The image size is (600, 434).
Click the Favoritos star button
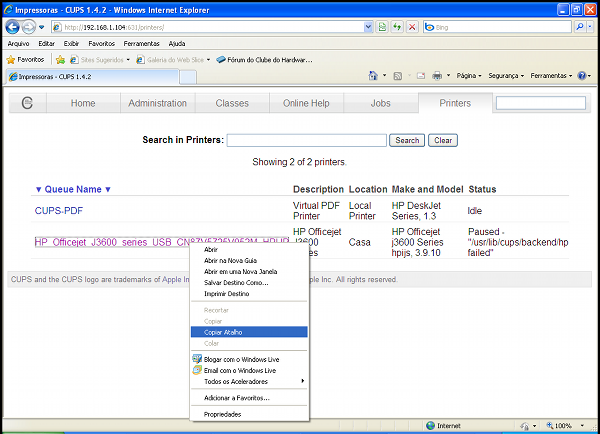point(25,60)
